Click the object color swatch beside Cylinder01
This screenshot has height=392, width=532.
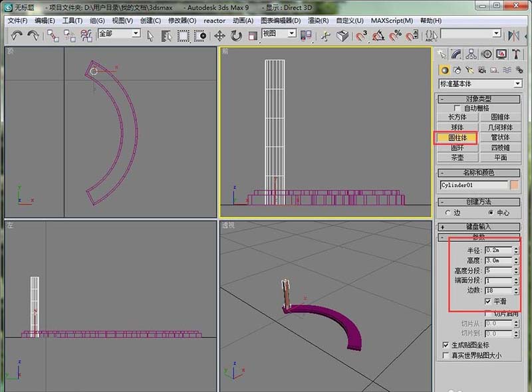tap(514, 185)
